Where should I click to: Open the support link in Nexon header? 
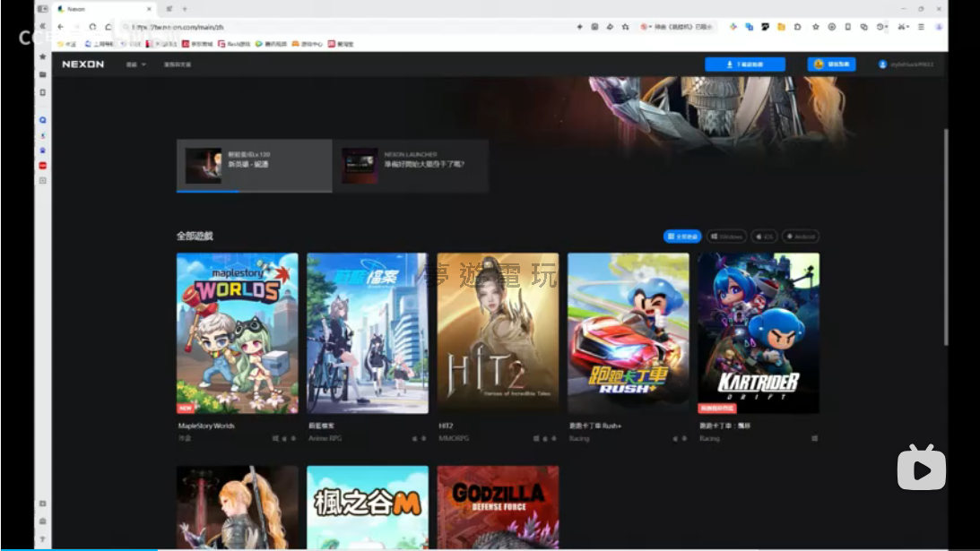pyautogui.click(x=178, y=65)
